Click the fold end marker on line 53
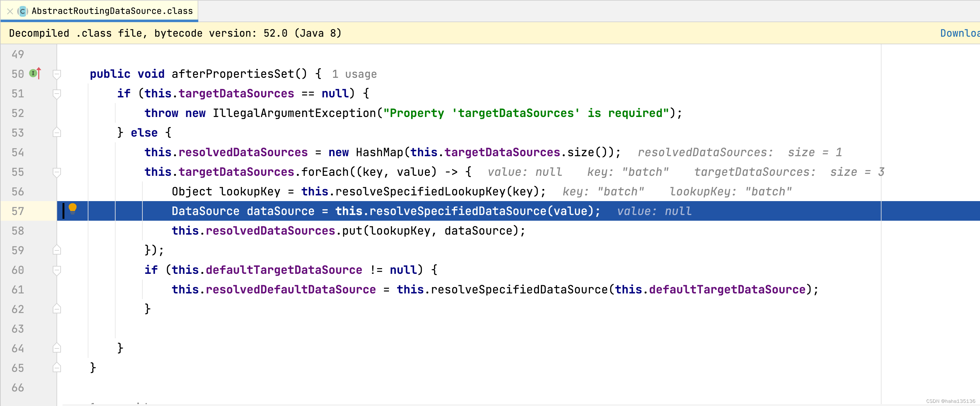The height and width of the screenshot is (406, 980). (x=57, y=132)
